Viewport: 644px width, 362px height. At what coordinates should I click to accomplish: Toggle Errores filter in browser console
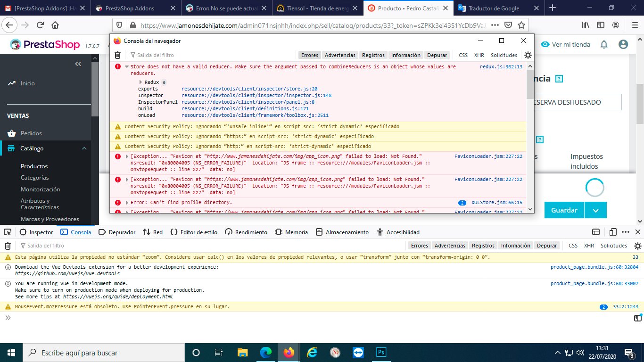pyautogui.click(x=309, y=55)
